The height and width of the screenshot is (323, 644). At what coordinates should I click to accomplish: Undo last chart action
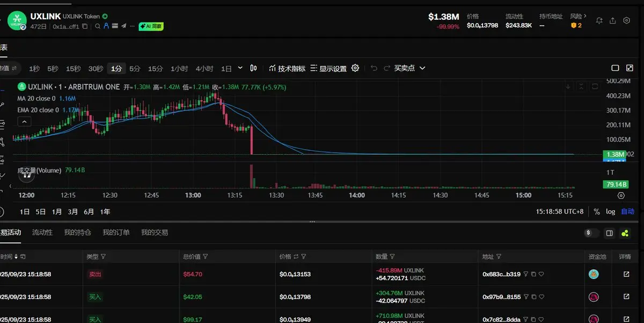[x=374, y=68]
